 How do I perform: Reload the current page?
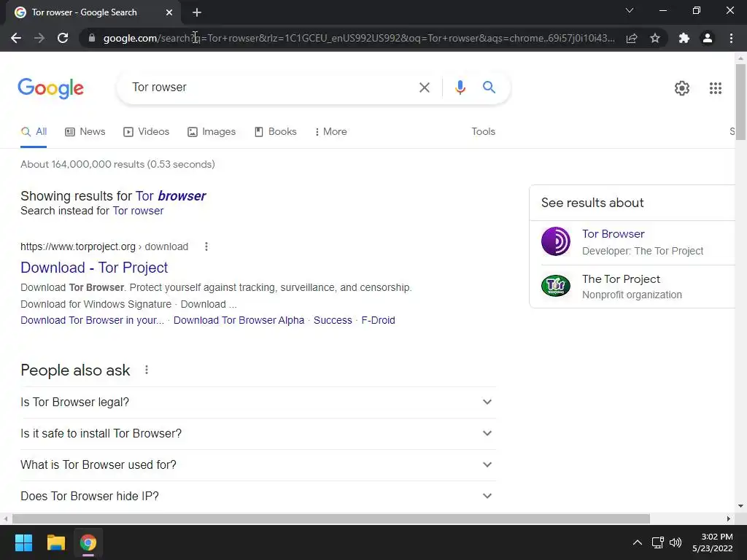[x=63, y=38]
